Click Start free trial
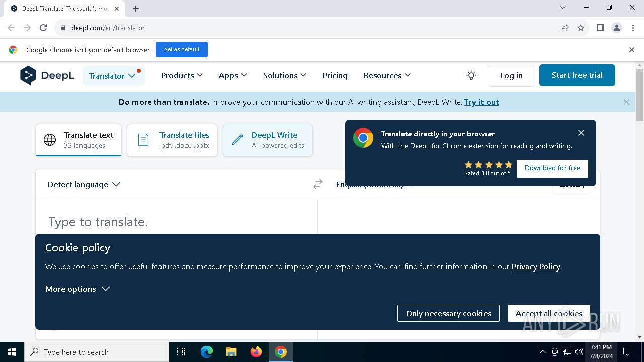Image resolution: width=644 pixels, height=362 pixels. tap(577, 75)
